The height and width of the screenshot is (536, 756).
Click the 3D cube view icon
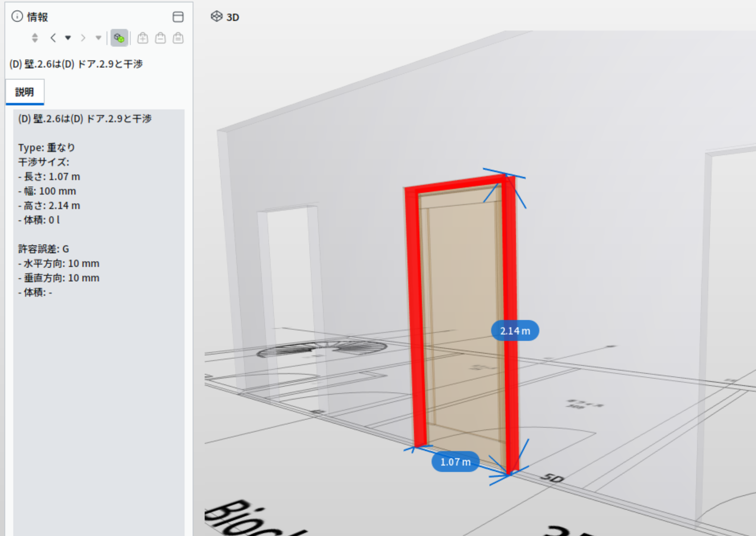[217, 16]
